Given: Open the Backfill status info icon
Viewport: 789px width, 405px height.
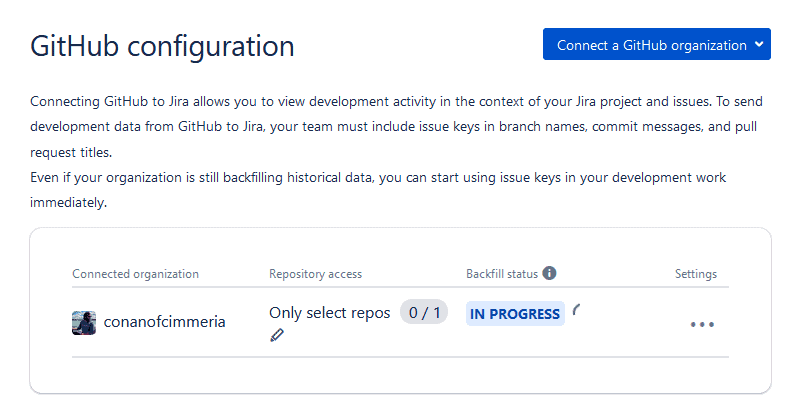Looking at the screenshot, I should point(549,273).
